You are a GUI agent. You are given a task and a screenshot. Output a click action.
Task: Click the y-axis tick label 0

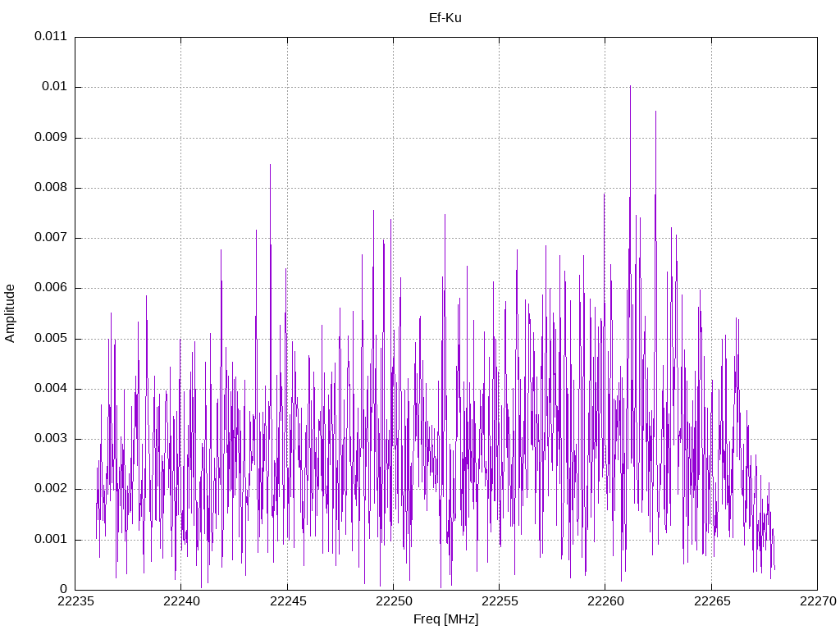(x=64, y=589)
